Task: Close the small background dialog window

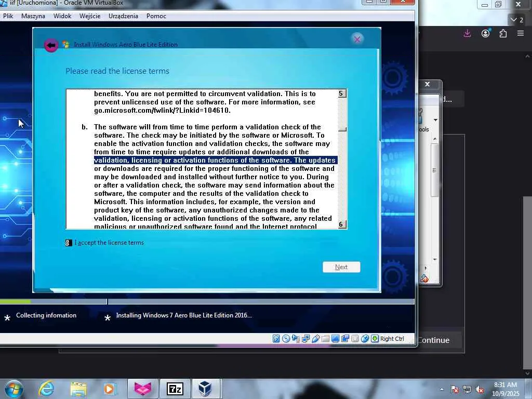Action: coord(428,84)
